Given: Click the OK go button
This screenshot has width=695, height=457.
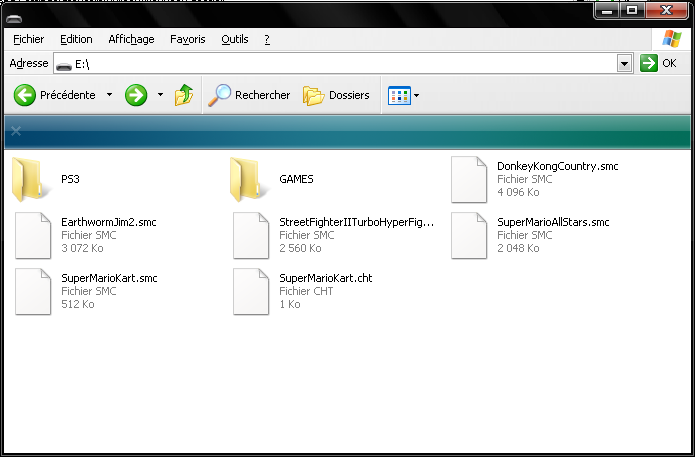Looking at the screenshot, I should [658, 63].
